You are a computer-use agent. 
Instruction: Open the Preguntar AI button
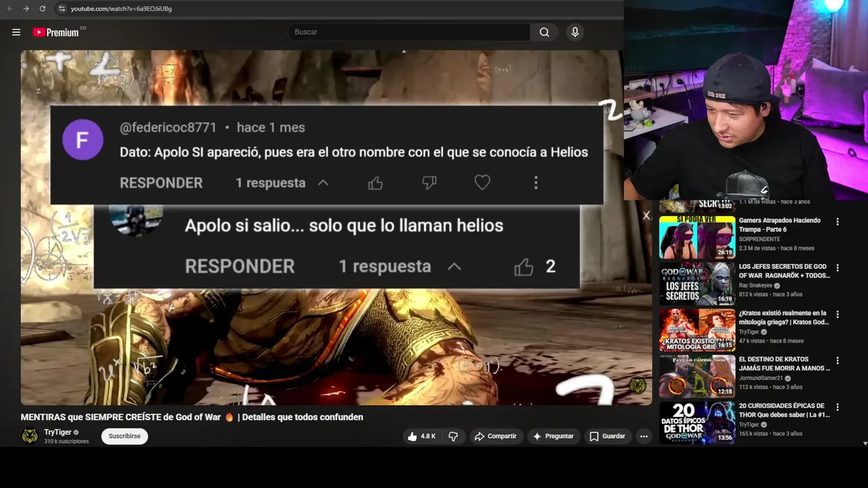pyautogui.click(x=553, y=436)
